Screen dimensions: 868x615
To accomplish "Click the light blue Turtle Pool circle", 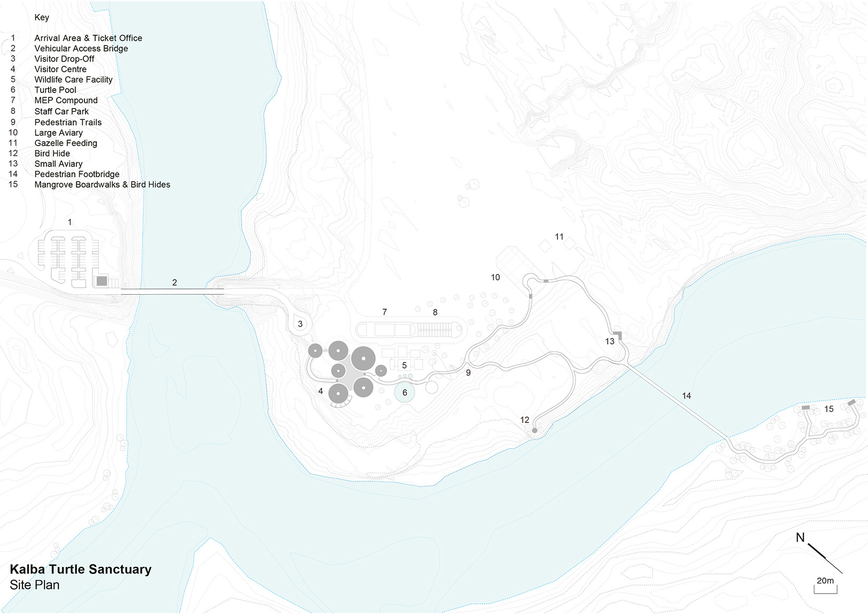I will 405,393.
